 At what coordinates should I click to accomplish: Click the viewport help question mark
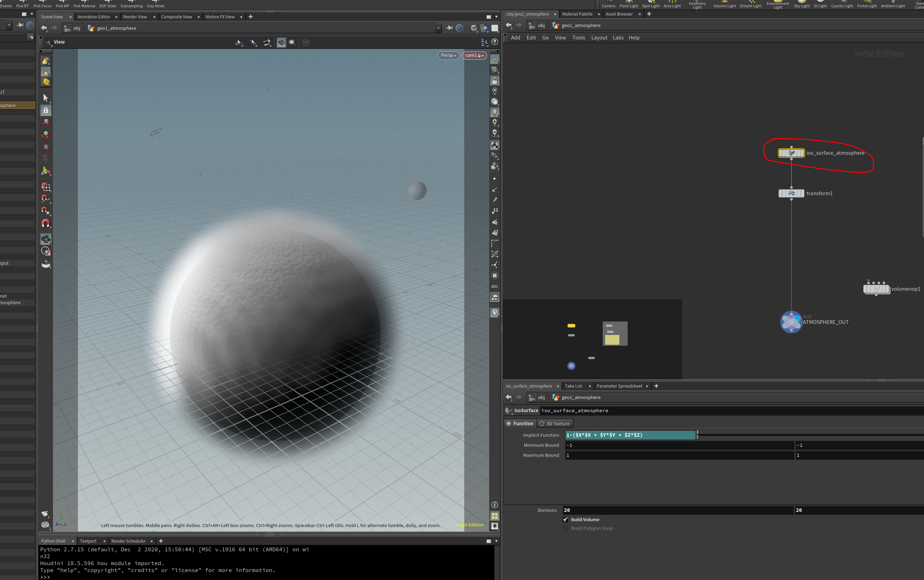tap(495, 42)
